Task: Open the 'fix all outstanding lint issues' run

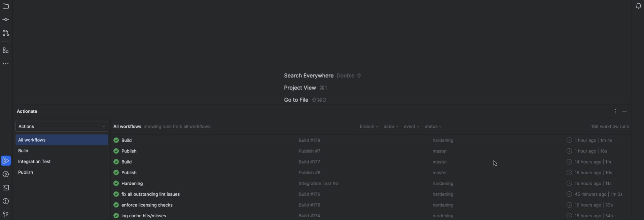Action: coord(150,194)
